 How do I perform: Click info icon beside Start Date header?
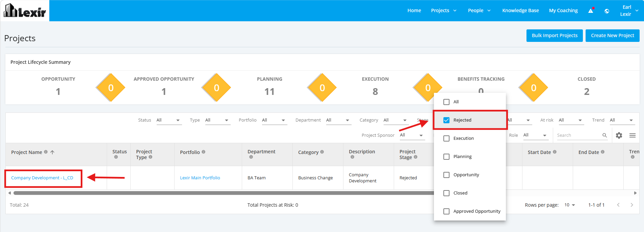click(x=555, y=152)
